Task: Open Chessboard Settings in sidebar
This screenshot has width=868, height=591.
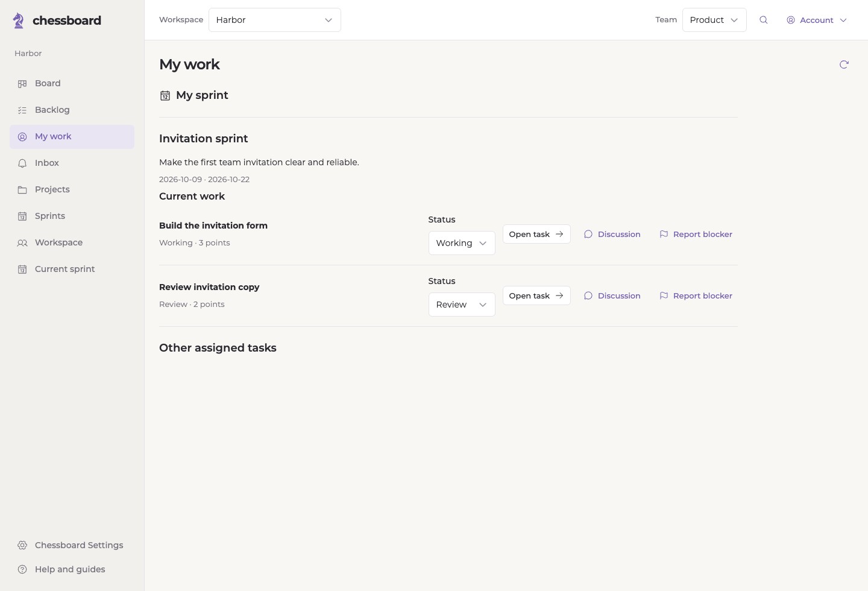Action: [x=72, y=545]
